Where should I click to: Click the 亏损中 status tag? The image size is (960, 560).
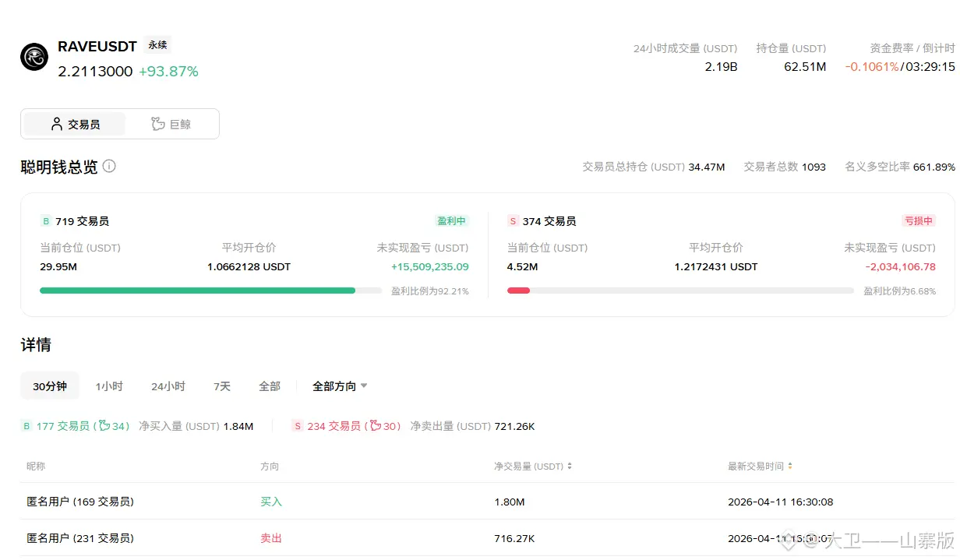pos(919,221)
